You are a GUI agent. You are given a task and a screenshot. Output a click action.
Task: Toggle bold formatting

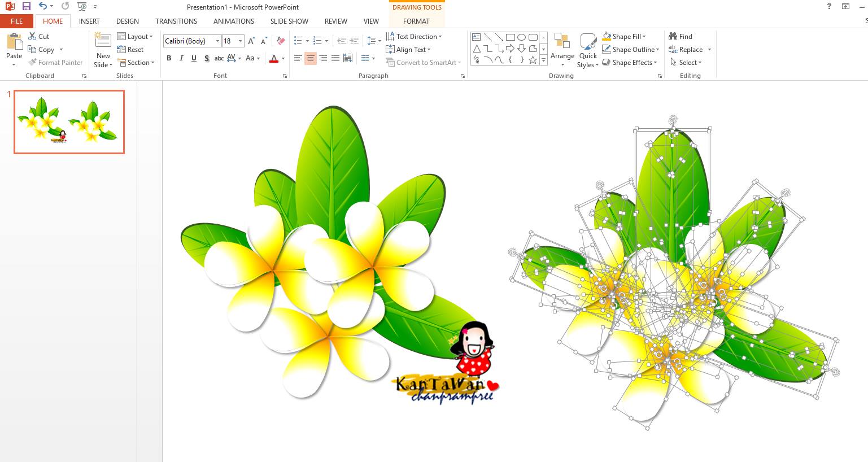(169, 58)
